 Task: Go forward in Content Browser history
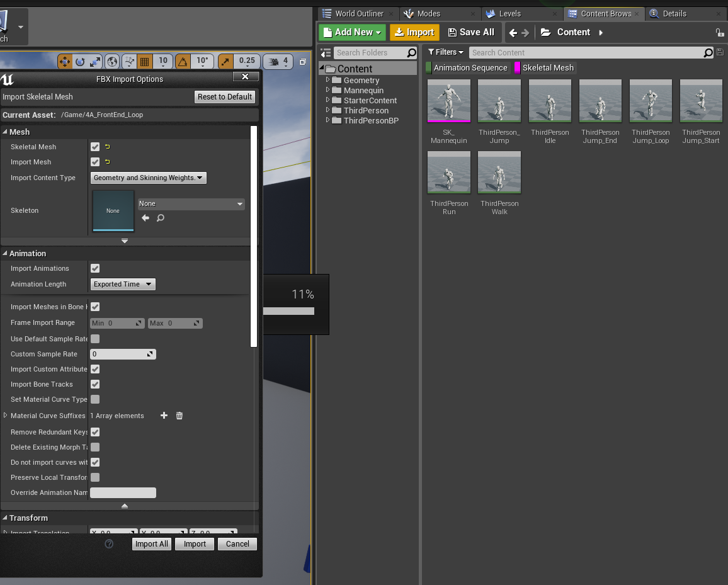(x=525, y=33)
